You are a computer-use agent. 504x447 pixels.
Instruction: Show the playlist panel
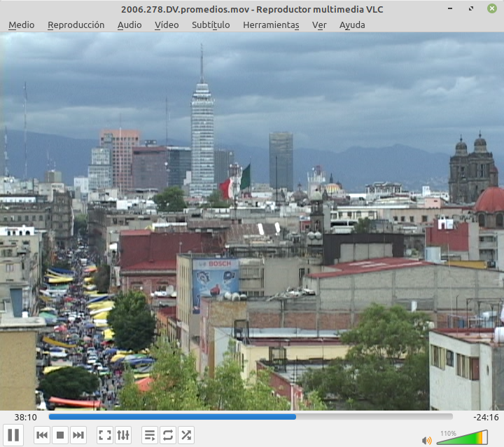(150, 435)
